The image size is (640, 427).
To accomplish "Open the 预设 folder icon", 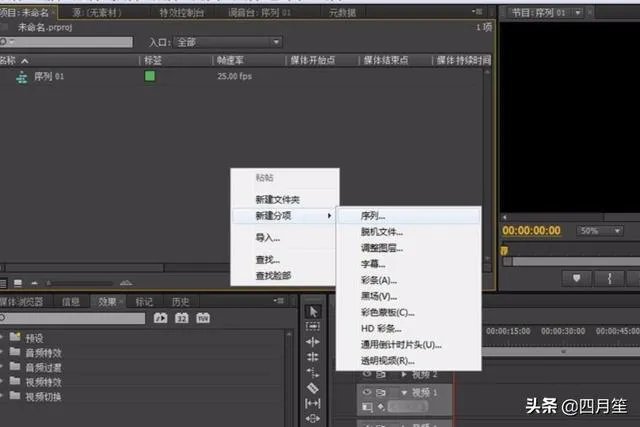I will [x=15, y=337].
